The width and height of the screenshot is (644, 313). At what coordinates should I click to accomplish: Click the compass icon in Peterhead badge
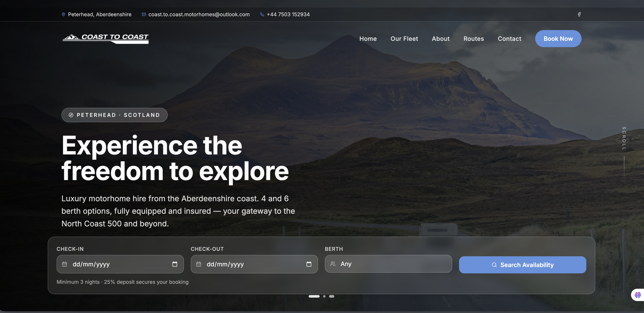pos(71,115)
